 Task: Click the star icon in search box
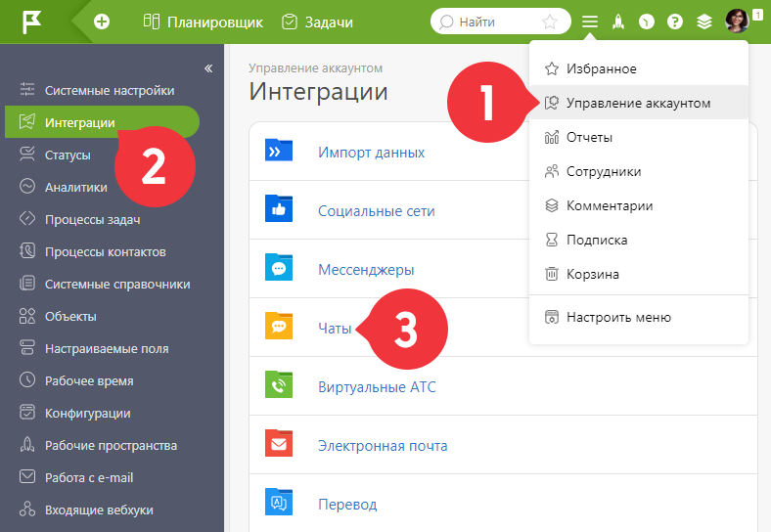click(550, 22)
